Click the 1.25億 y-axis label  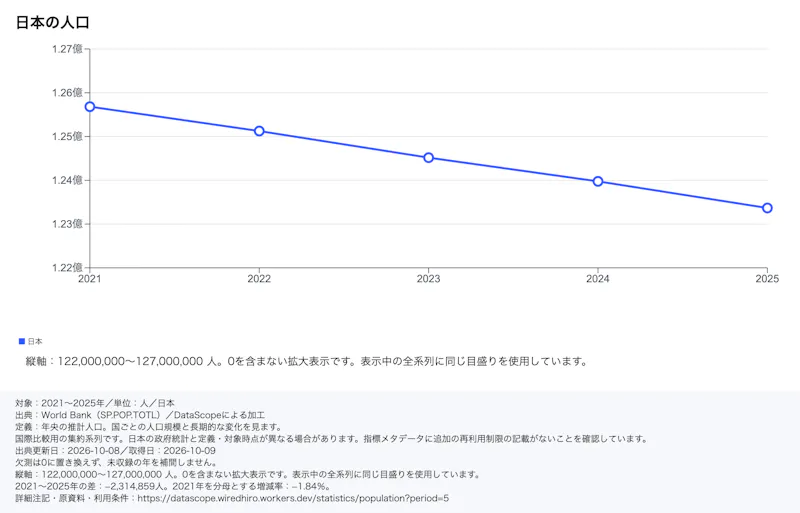(x=67, y=136)
